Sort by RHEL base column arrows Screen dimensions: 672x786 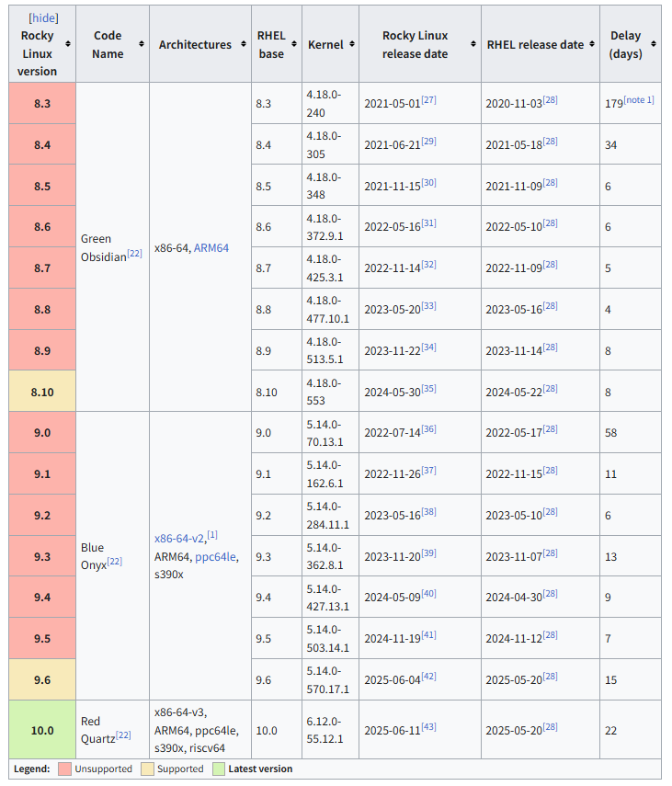tap(294, 44)
